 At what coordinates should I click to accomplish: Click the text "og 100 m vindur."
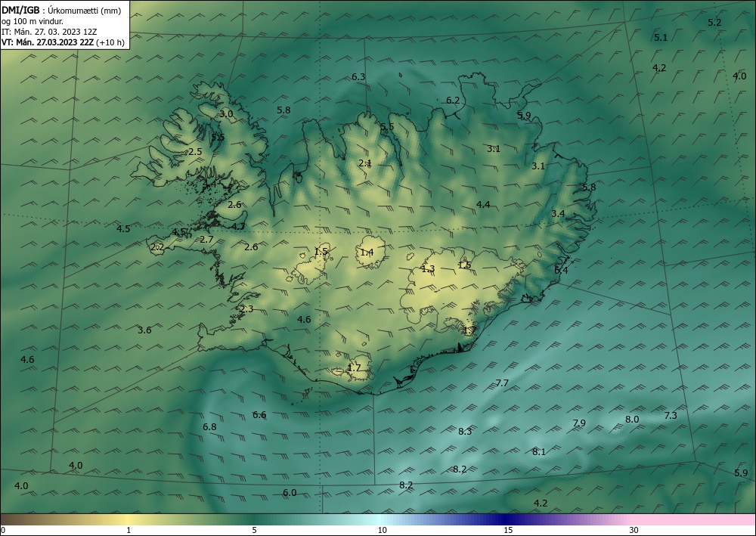33,21
